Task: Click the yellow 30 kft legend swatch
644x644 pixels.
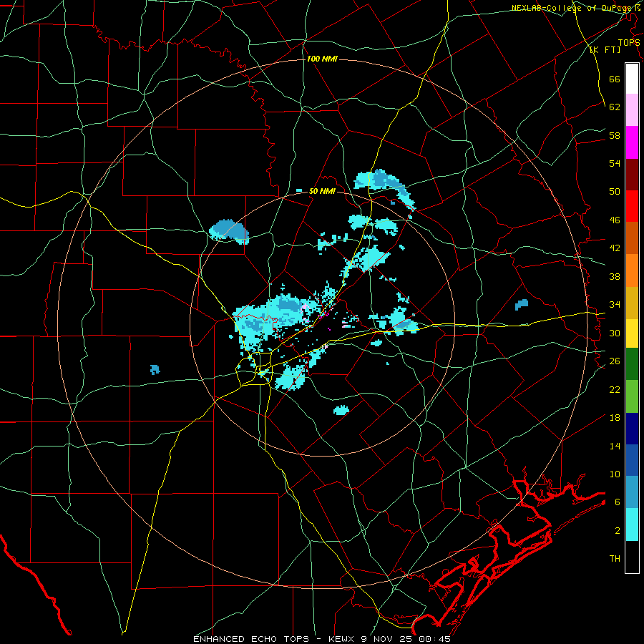Action: 632,333
